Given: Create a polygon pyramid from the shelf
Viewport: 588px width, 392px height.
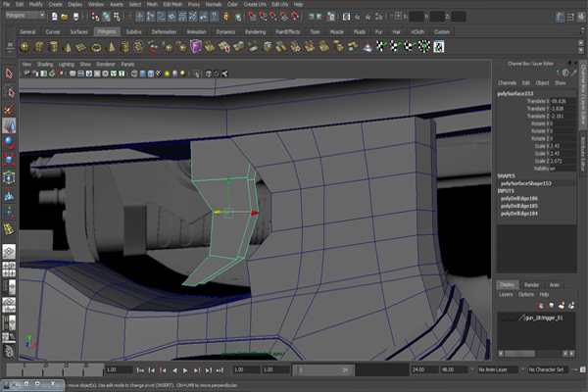Looking at the screenshot, I should 111,47.
